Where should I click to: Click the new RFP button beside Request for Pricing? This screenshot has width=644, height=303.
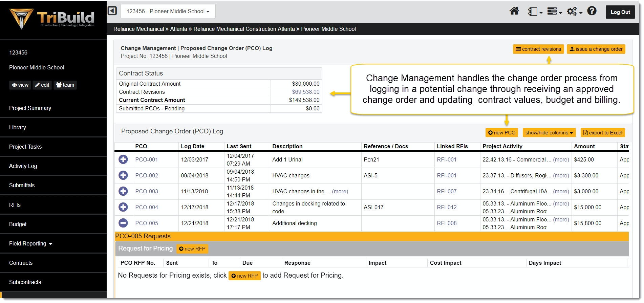pyautogui.click(x=192, y=249)
